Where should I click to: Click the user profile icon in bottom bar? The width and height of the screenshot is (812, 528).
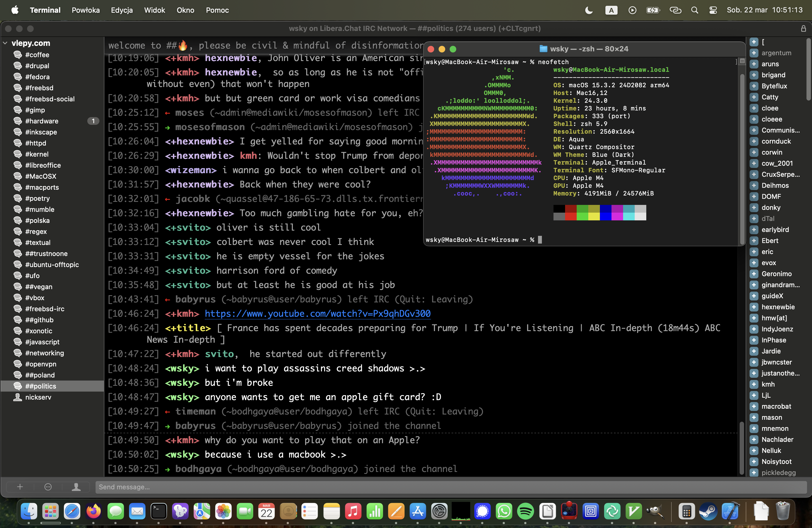pyautogui.click(x=76, y=487)
